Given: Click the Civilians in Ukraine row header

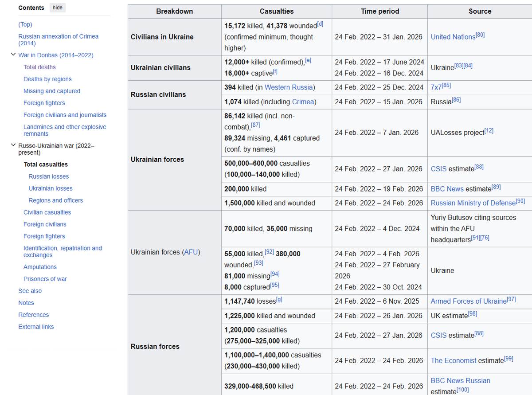Looking at the screenshot, I should [x=175, y=37].
